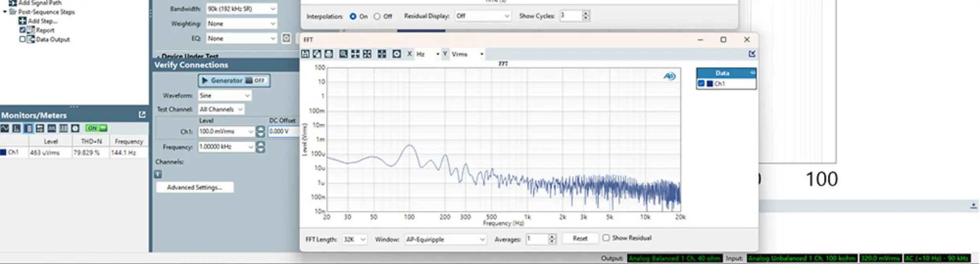Screen dimensions: 980x264
Task: Open the Waveform Sine dropdown
Action: 224,96
